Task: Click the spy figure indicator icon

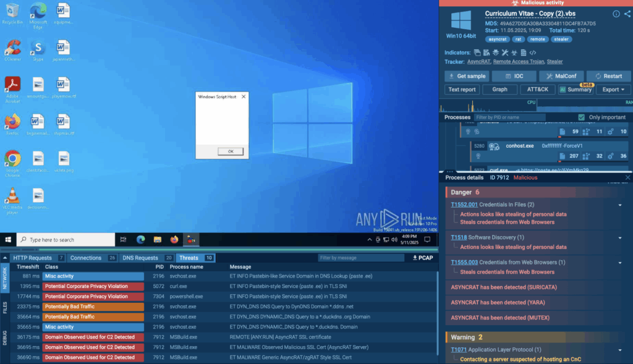Action: coord(496,53)
